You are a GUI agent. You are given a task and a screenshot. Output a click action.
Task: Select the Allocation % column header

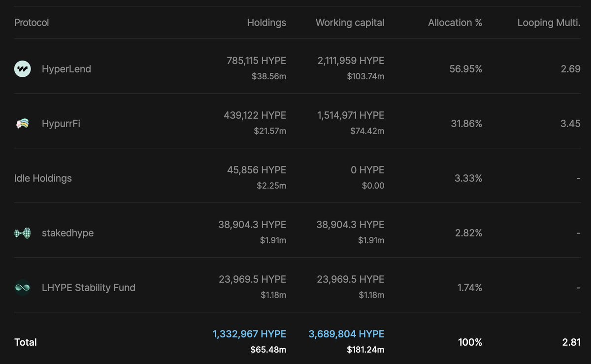pos(455,23)
